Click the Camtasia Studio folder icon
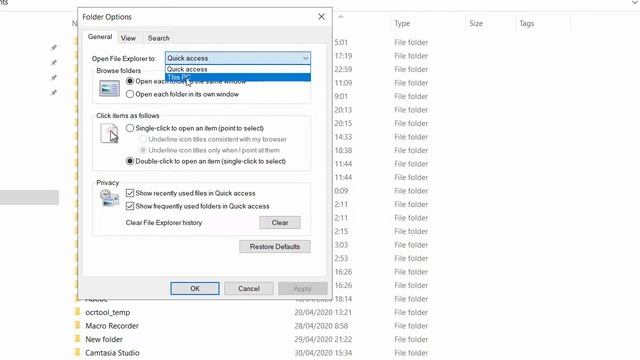The image size is (640, 360). 78,353
